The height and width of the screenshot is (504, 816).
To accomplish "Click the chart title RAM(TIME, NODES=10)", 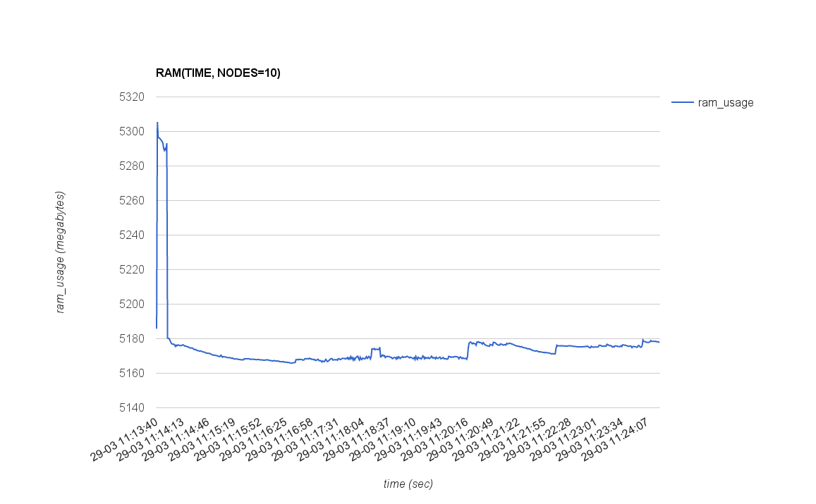I will pos(218,73).
